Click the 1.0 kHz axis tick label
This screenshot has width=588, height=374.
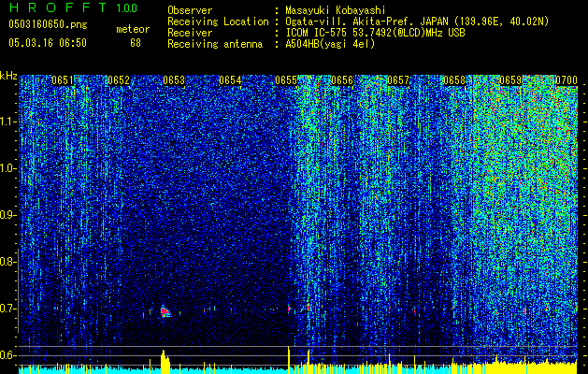coord(7,168)
